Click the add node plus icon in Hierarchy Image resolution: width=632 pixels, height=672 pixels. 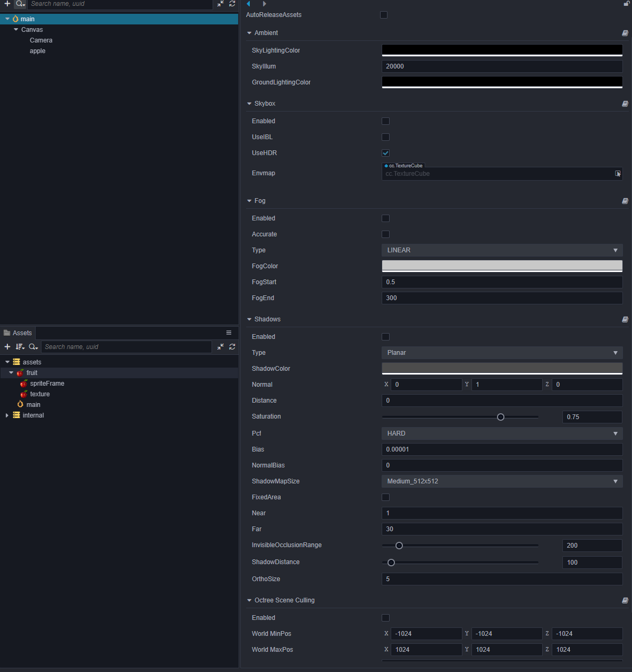[x=7, y=4]
